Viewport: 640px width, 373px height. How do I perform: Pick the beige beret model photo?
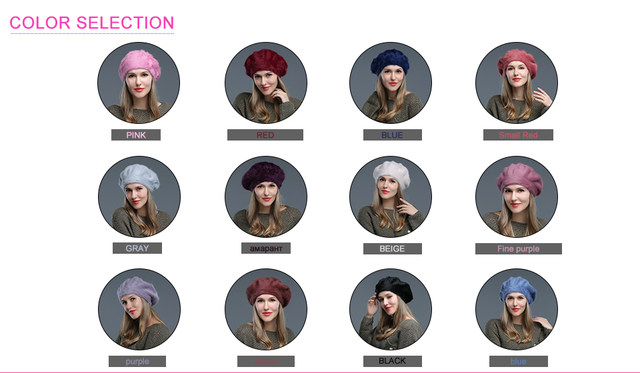tap(391, 197)
